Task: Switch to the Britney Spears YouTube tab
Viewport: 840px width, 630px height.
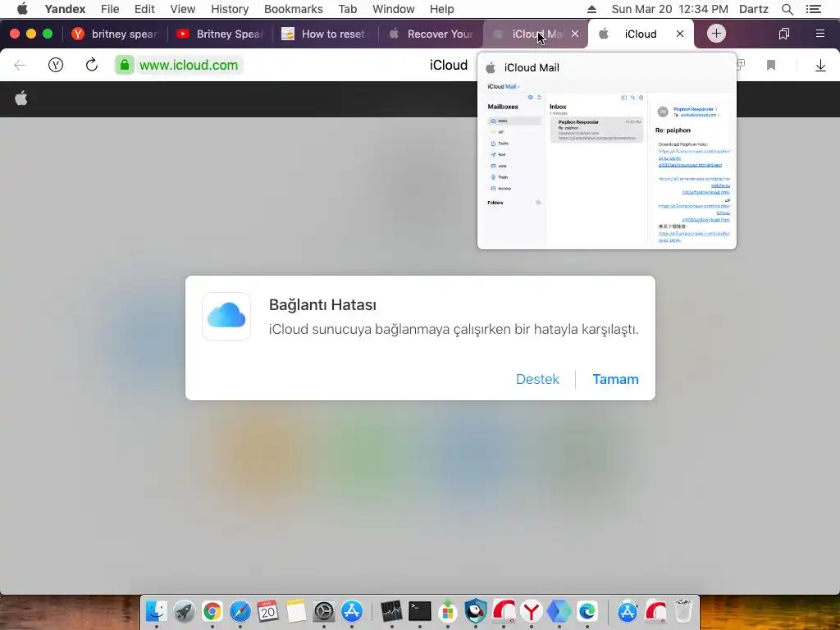Action: pyautogui.click(x=220, y=34)
